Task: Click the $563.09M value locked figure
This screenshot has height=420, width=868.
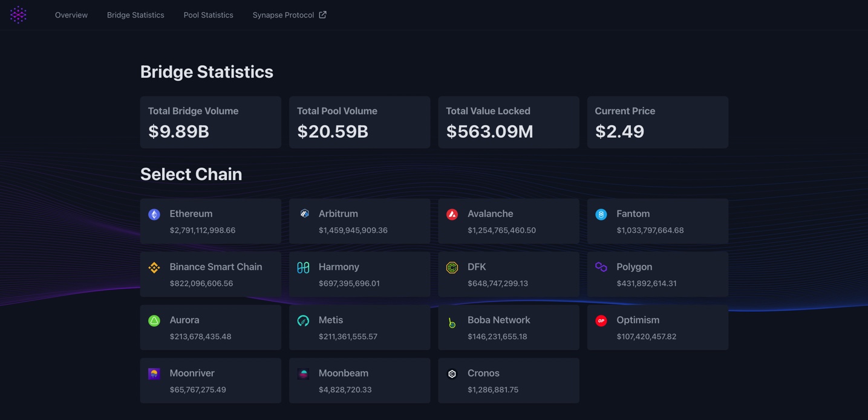Action: [x=490, y=132]
